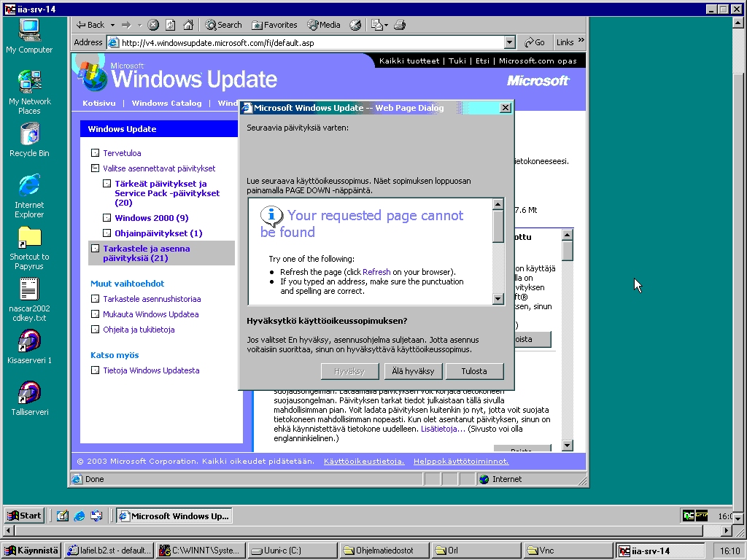Select Windows 2000 (9) in the sidebar
747x560 pixels.
pyautogui.click(x=151, y=218)
